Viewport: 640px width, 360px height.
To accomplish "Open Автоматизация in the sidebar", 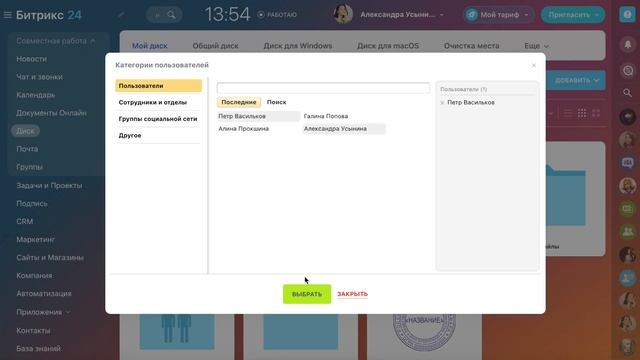I will pos(44,293).
